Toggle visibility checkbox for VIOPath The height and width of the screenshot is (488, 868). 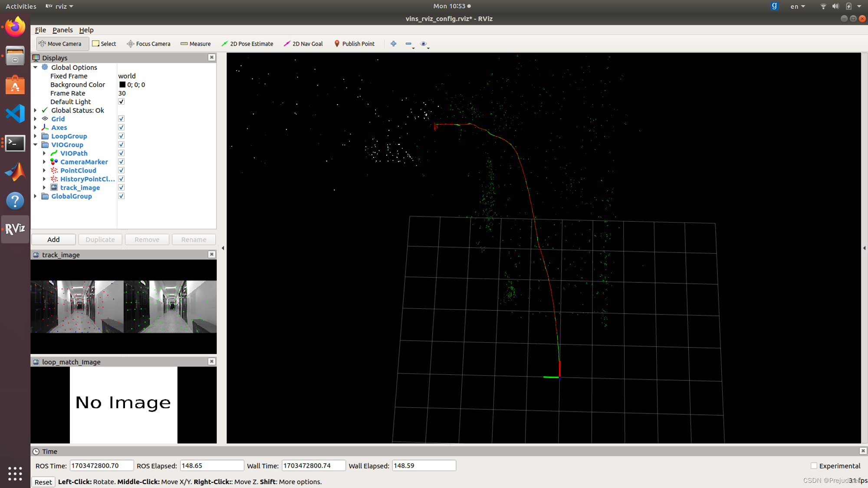tap(121, 153)
